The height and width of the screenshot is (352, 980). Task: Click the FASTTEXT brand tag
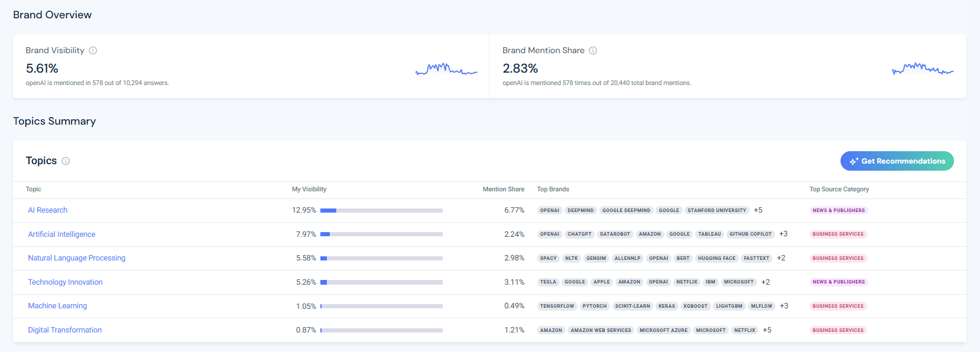(x=757, y=258)
